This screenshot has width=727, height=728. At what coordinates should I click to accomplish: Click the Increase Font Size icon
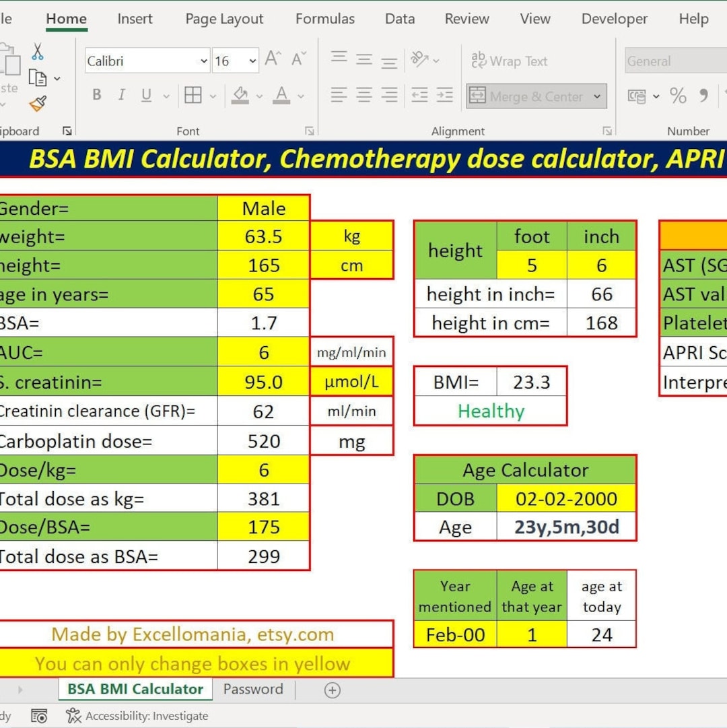[271, 58]
